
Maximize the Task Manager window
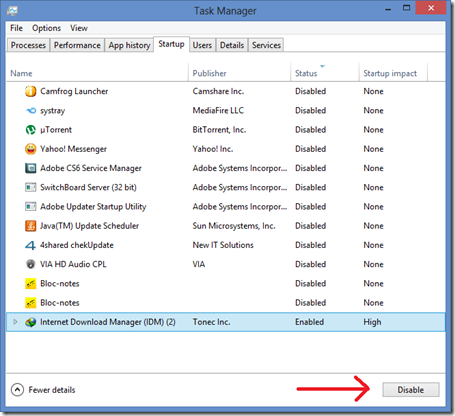tap(406, 8)
